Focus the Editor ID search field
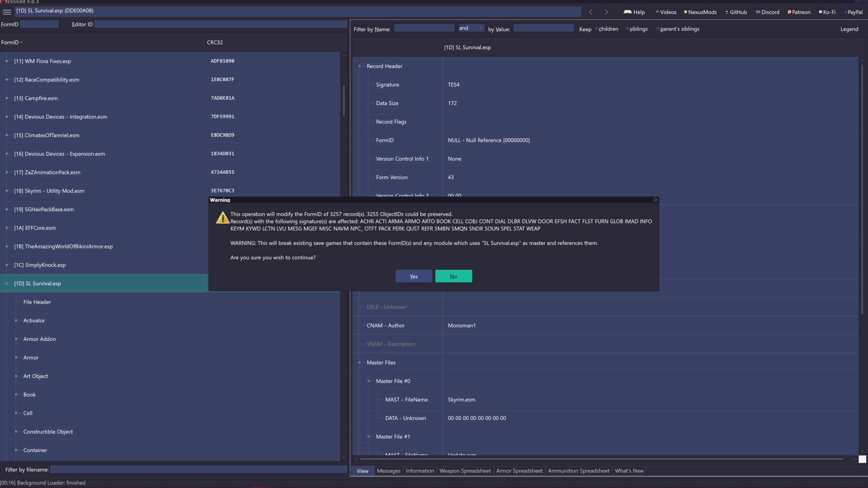This screenshot has width=868, height=488. [x=221, y=24]
